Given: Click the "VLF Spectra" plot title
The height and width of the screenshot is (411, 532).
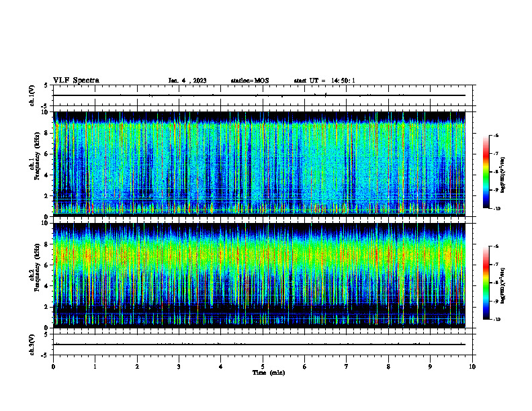Looking at the screenshot, I should point(76,81).
